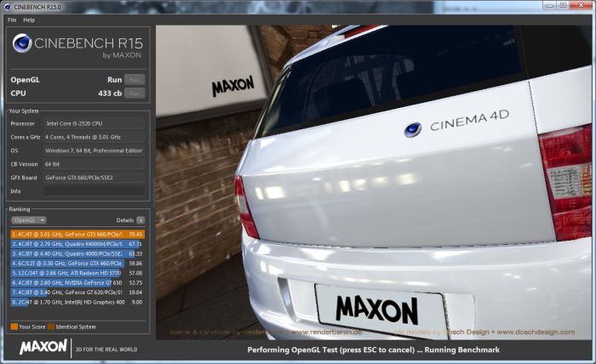Open the OpenGL ranking dropdown

coord(28,220)
